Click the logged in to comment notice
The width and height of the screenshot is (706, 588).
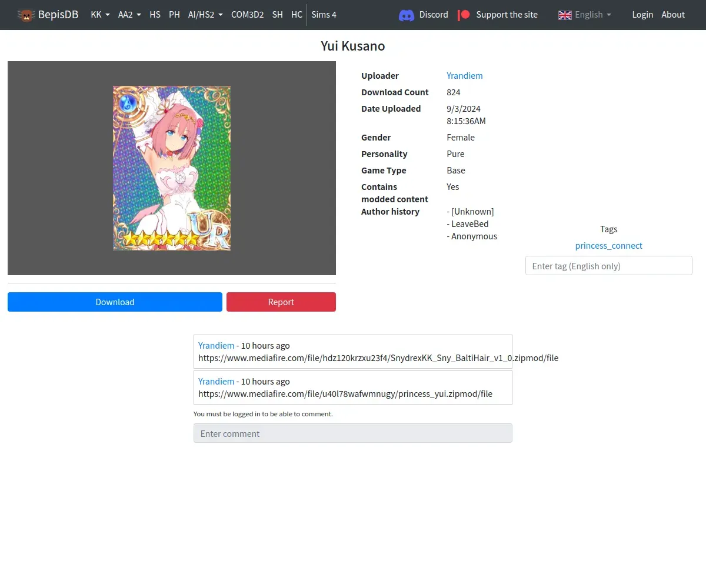(x=263, y=414)
